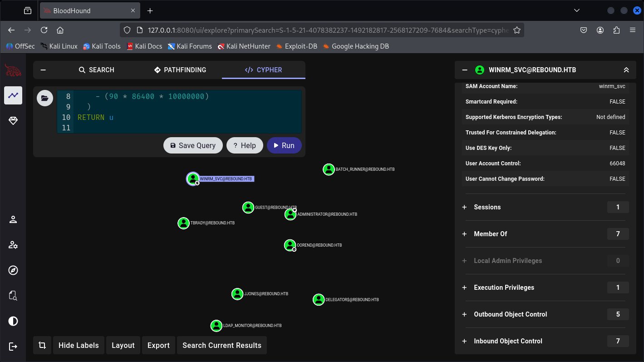Open the saved queries folder icon

coord(44,98)
